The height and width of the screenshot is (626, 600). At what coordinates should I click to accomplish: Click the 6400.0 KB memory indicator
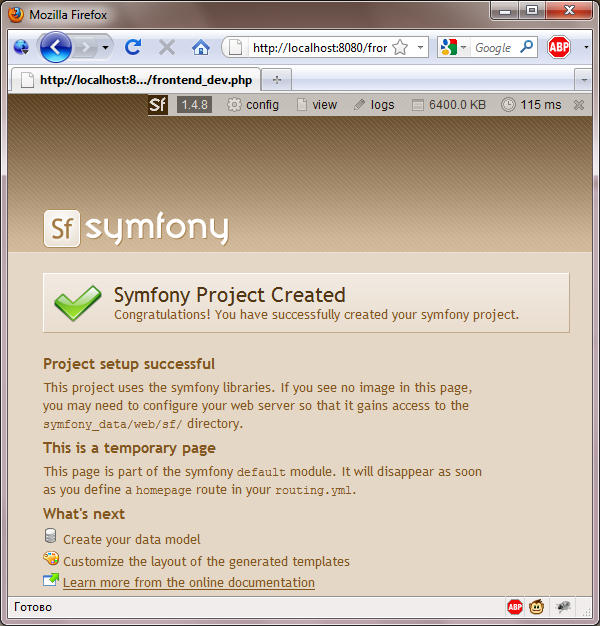click(x=449, y=105)
